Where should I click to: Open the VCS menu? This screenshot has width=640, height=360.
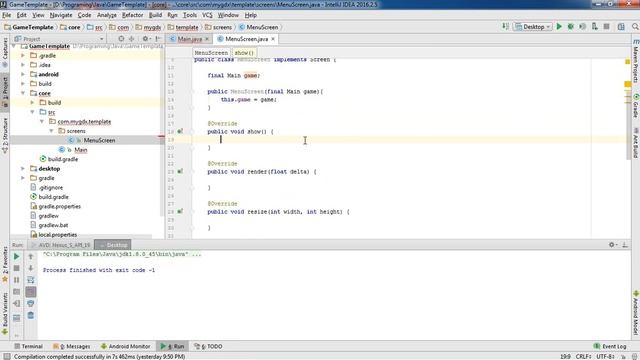[207, 15]
